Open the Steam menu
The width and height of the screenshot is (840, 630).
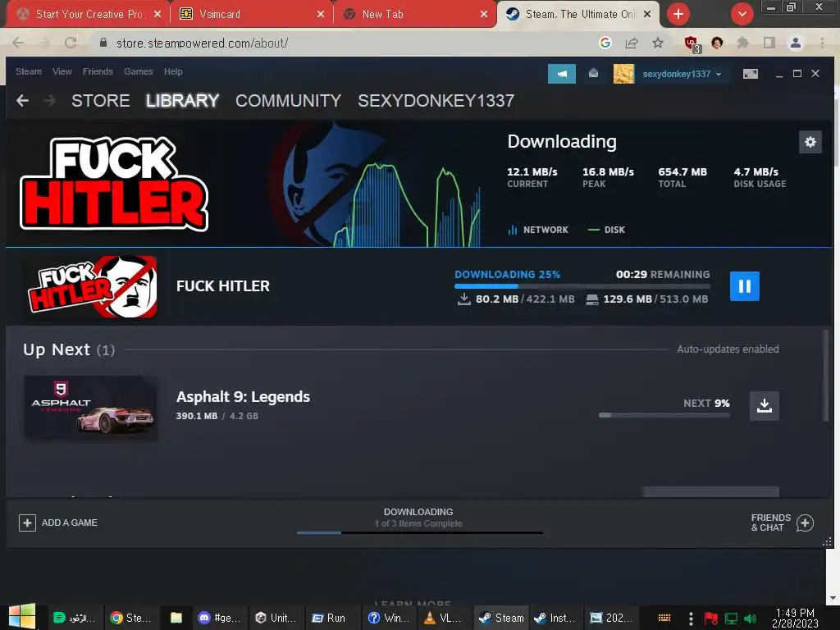[x=29, y=71]
